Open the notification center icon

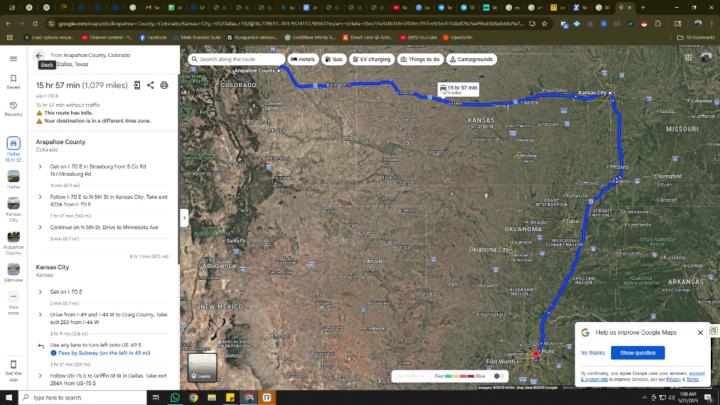[x=708, y=397]
